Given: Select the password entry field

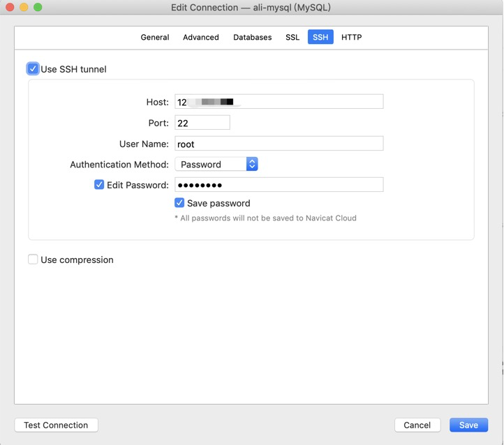Looking at the screenshot, I should (x=279, y=185).
